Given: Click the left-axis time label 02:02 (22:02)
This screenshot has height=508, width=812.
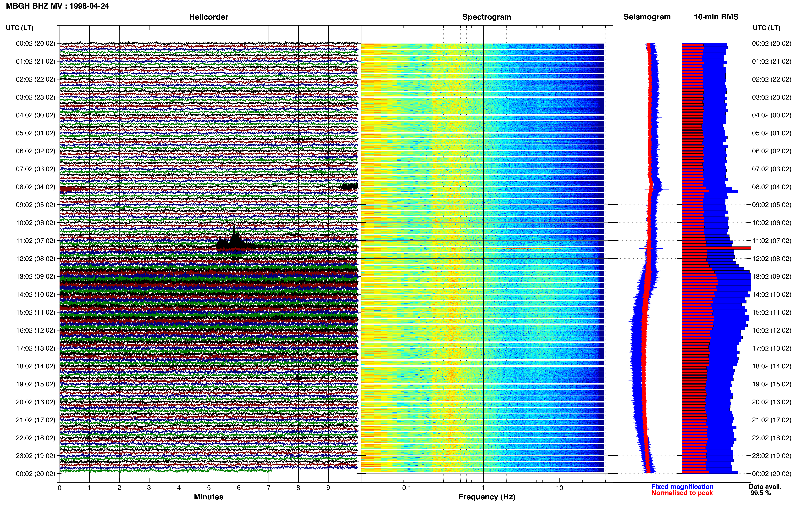Looking at the screenshot, I should [35, 79].
